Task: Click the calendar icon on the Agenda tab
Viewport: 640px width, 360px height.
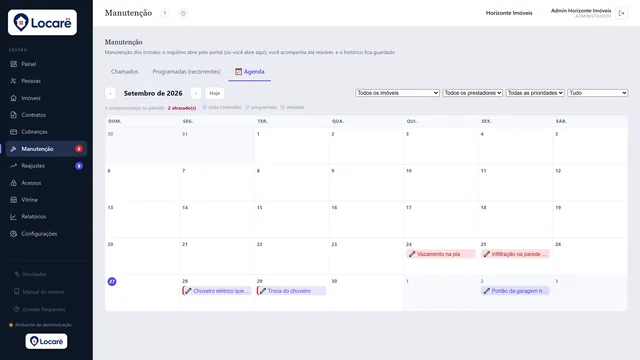Action: [238, 71]
